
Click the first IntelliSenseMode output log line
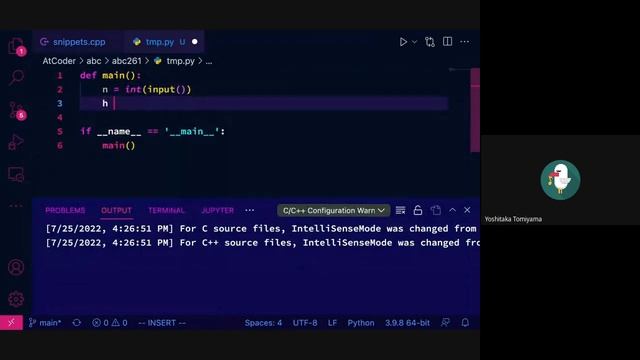pyautogui.click(x=261, y=229)
